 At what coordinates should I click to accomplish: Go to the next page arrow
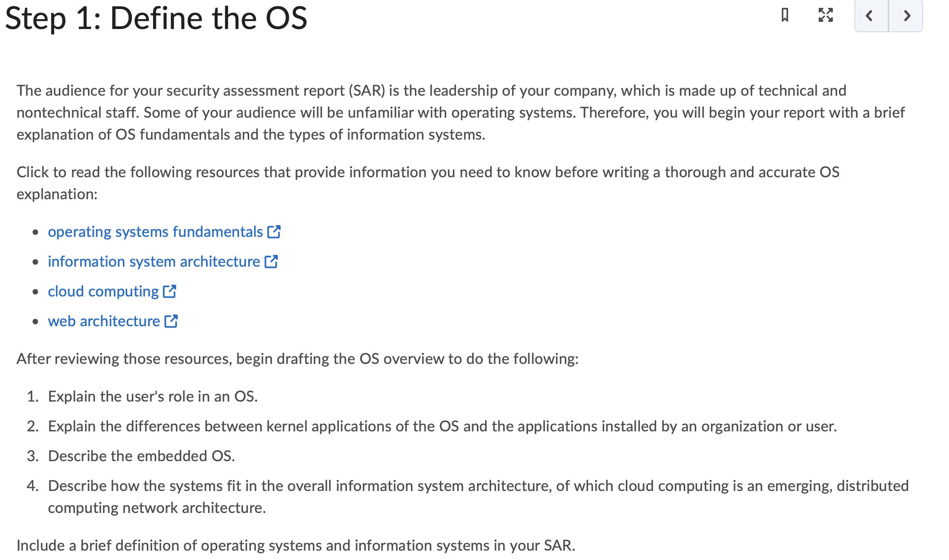906,16
